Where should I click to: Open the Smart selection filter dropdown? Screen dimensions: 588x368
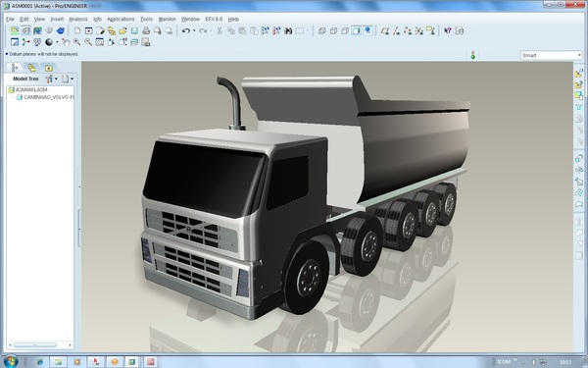pos(551,55)
